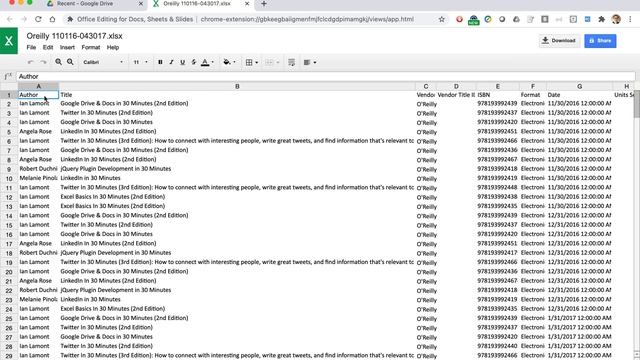Expand the alignment dropdown arrow
640x360 pixels.
point(315,62)
